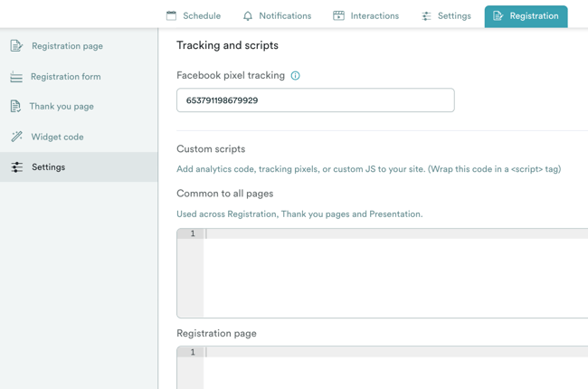The width and height of the screenshot is (588, 389).
Task: Select Widget code in sidebar
Action: click(57, 137)
